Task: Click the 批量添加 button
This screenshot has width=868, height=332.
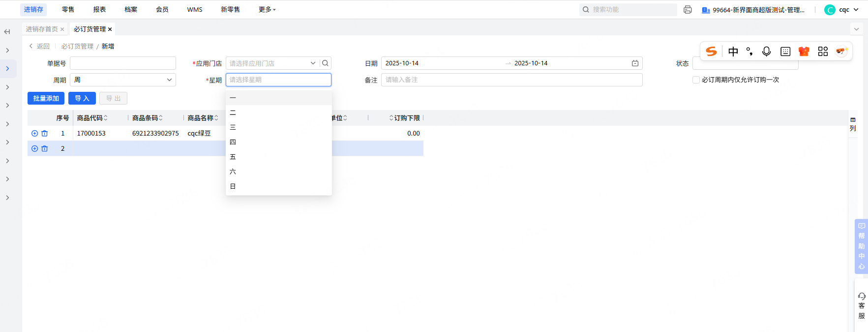Action: point(46,98)
